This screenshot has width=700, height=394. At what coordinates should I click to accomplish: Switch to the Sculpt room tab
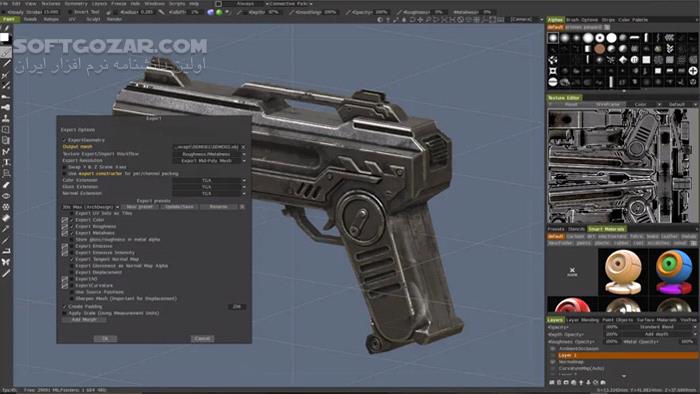(93, 20)
